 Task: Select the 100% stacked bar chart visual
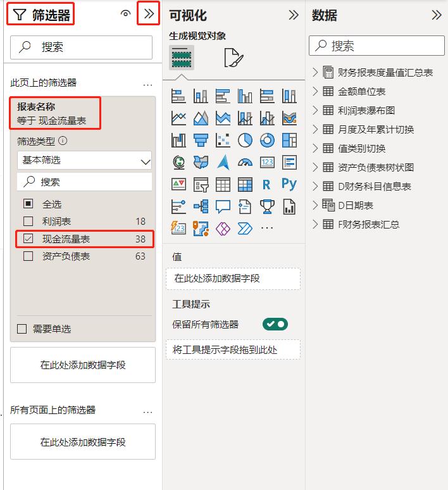point(267,96)
